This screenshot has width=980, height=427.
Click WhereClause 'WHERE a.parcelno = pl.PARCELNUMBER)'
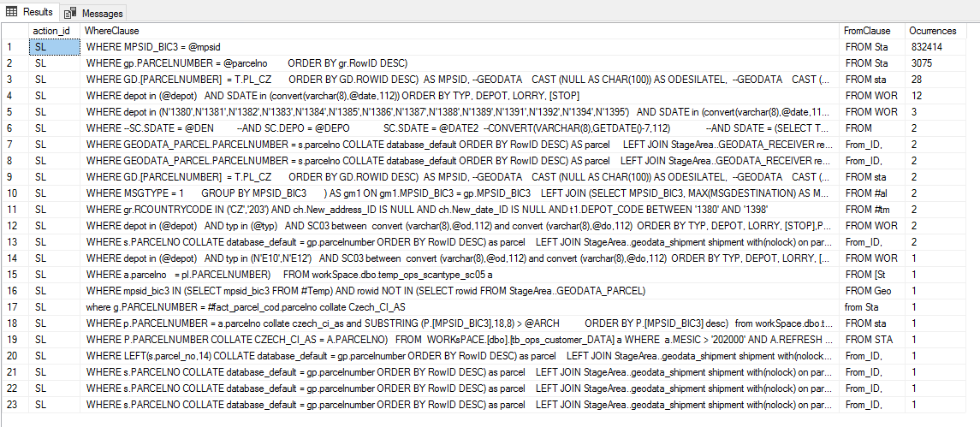point(460,275)
